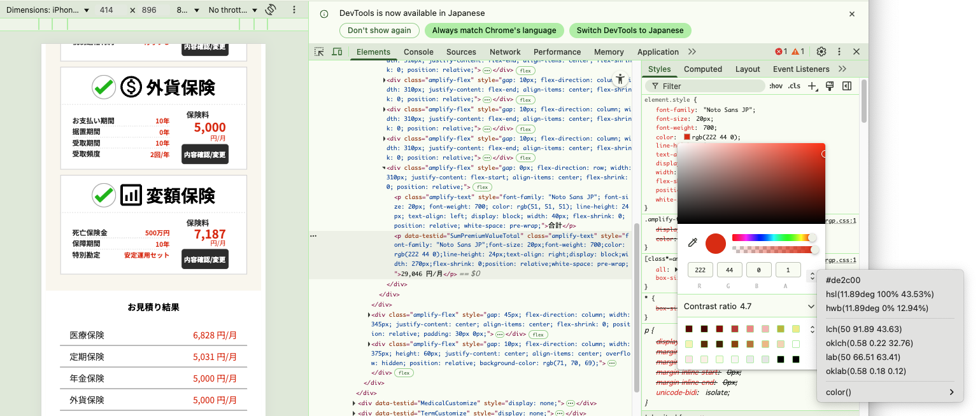Click inside the color saturation gradient area

751,184
